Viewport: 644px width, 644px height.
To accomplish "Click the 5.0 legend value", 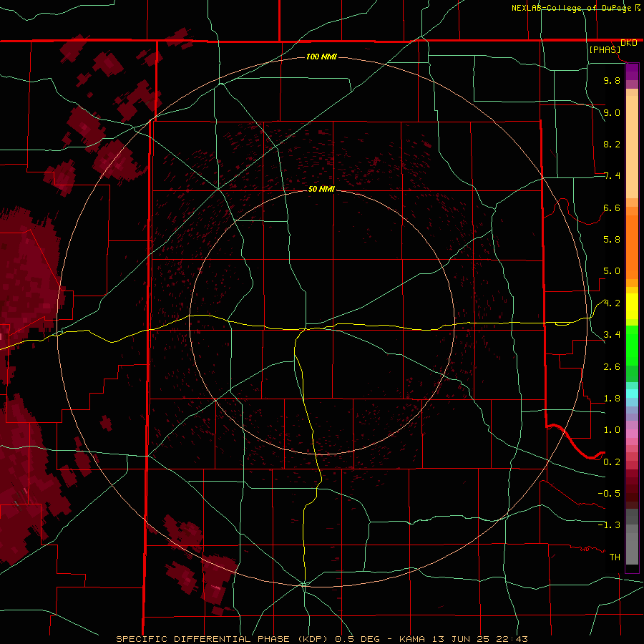I will coord(612,271).
